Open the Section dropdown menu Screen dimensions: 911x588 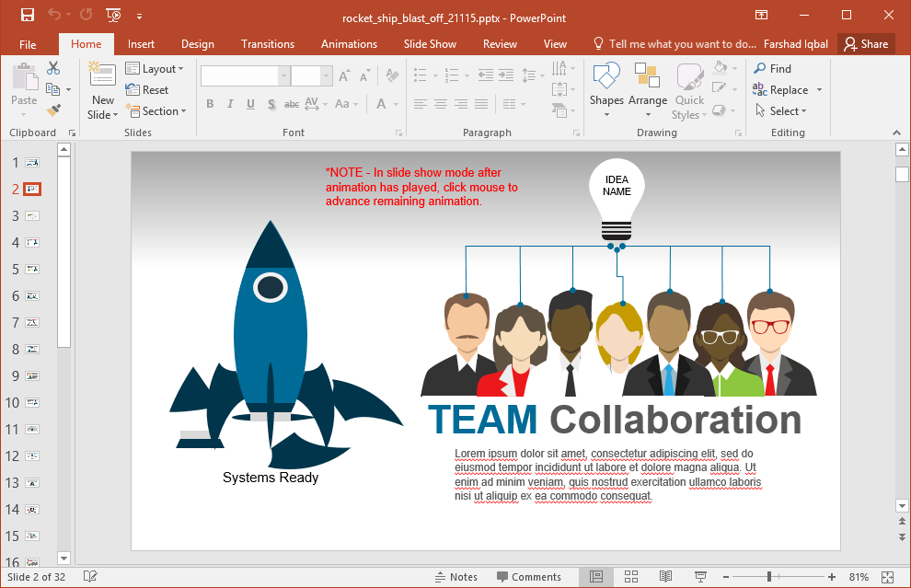point(156,111)
